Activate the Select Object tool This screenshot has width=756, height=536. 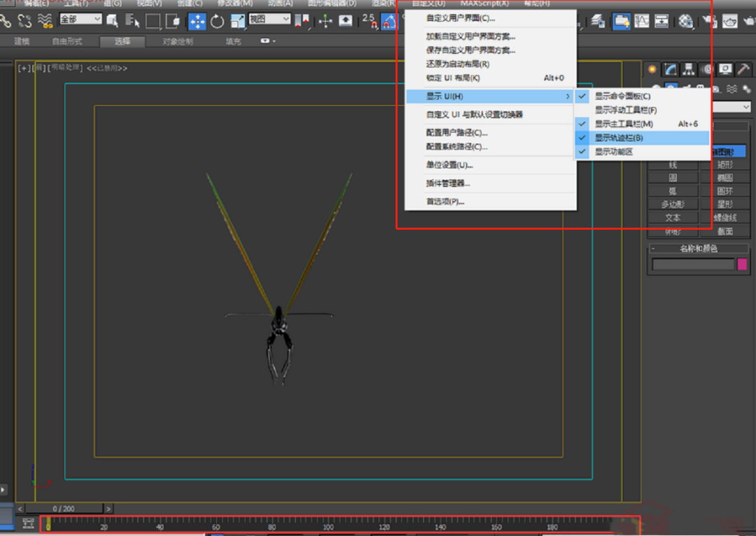[x=112, y=21]
